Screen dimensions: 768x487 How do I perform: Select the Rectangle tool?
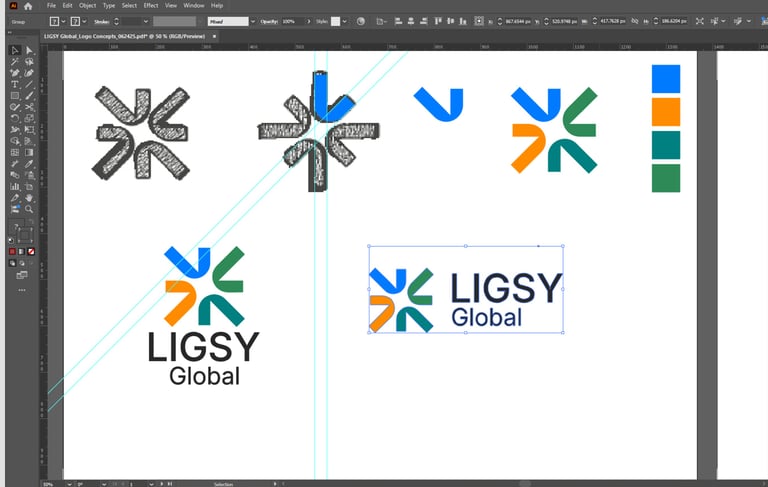[x=15, y=96]
